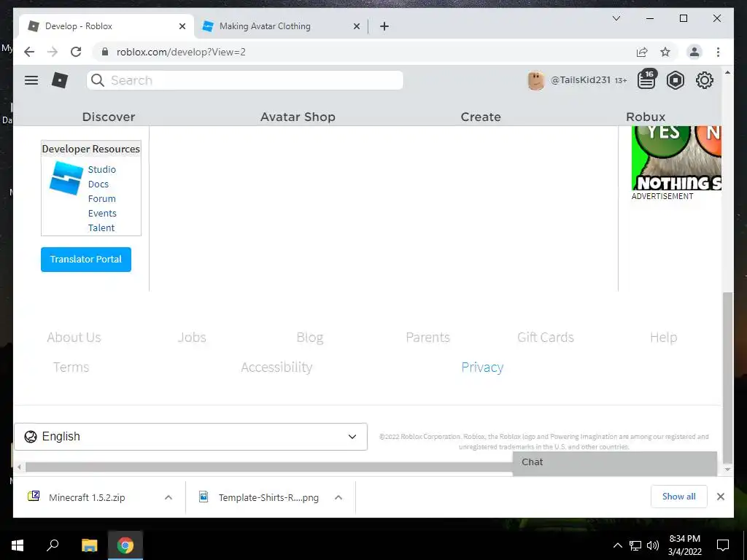Open the English language dropdown
The height and width of the screenshot is (560, 747).
tap(190, 437)
